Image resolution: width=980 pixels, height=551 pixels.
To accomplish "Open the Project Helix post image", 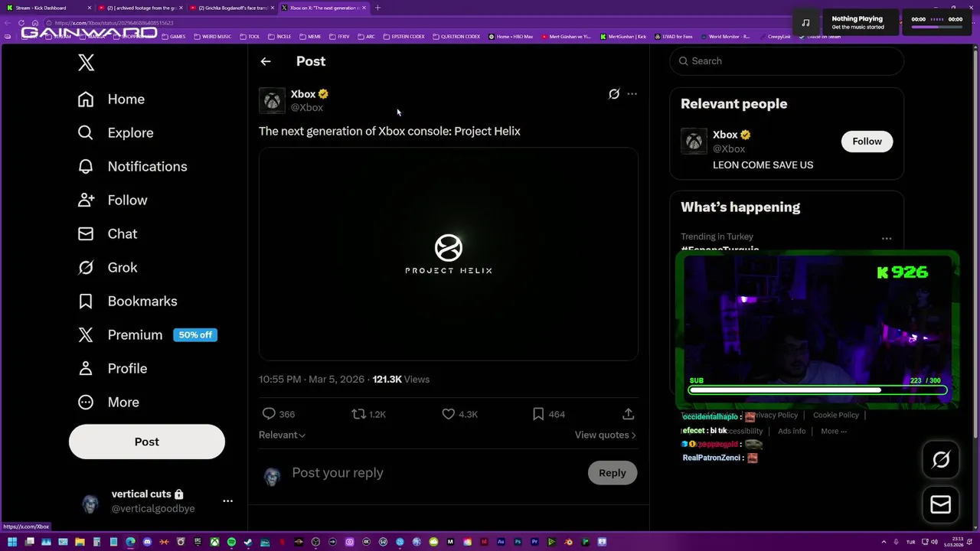I will pos(449,254).
